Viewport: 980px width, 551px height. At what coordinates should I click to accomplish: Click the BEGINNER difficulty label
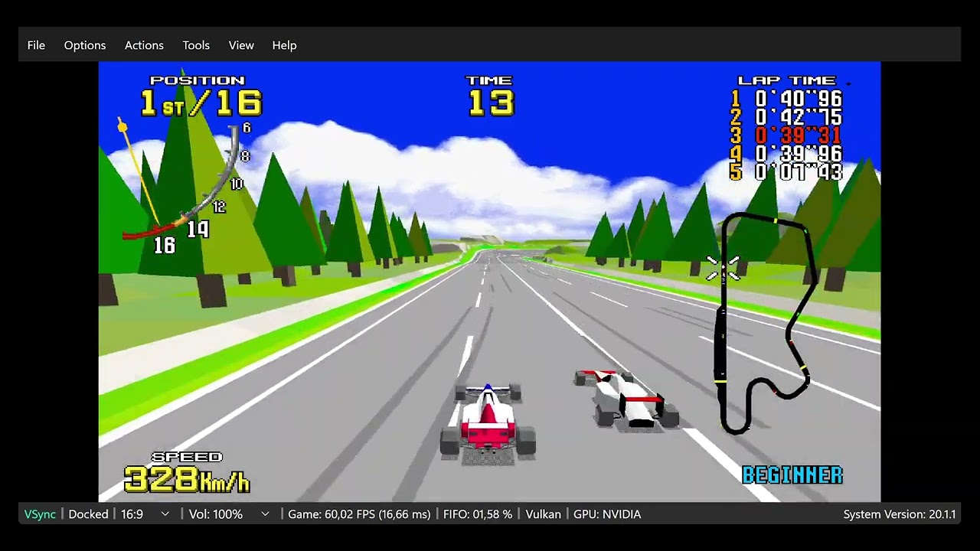tap(792, 475)
